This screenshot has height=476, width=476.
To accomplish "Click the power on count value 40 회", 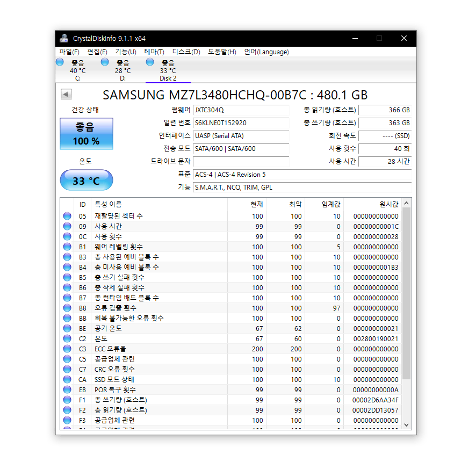I will coord(385,149).
